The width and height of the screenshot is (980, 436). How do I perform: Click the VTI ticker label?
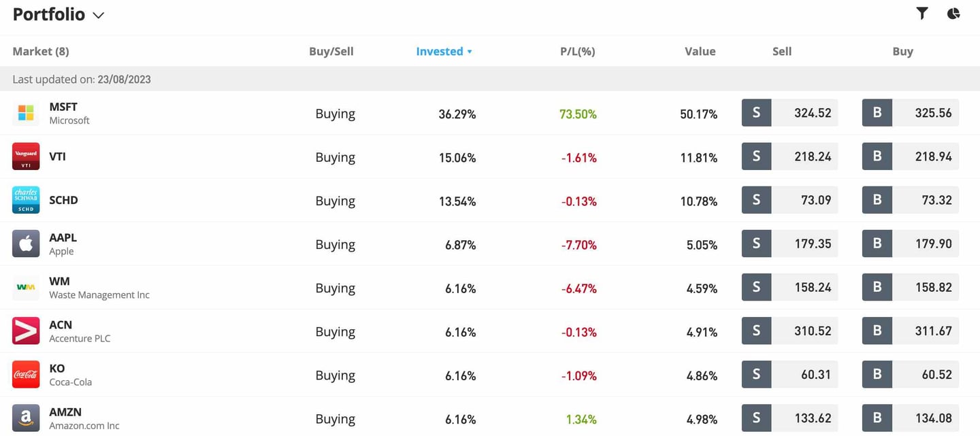(x=57, y=156)
